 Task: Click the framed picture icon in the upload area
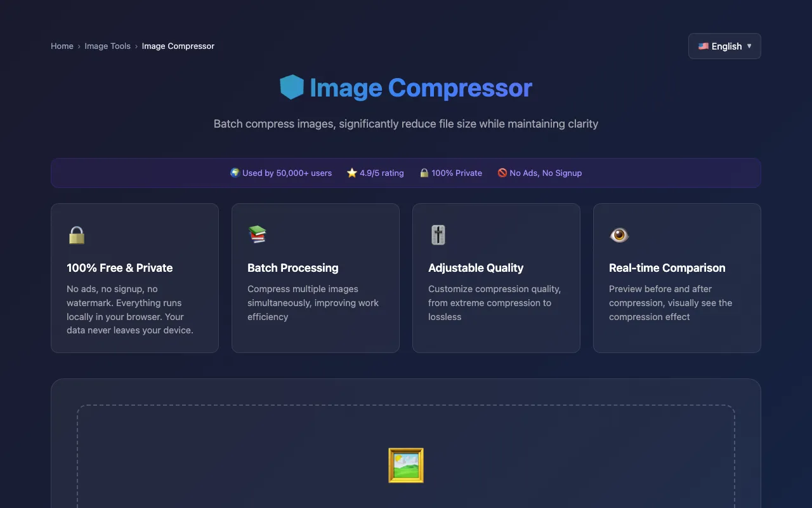(406, 465)
